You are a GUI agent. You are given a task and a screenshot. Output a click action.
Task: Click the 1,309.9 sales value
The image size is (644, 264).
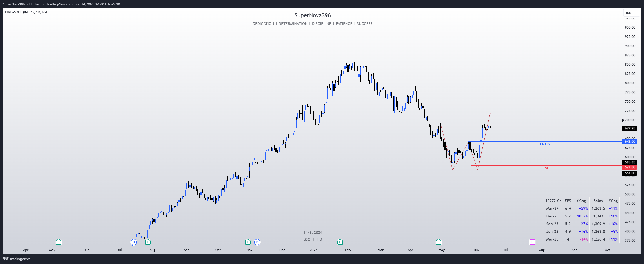[x=598, y=224]
